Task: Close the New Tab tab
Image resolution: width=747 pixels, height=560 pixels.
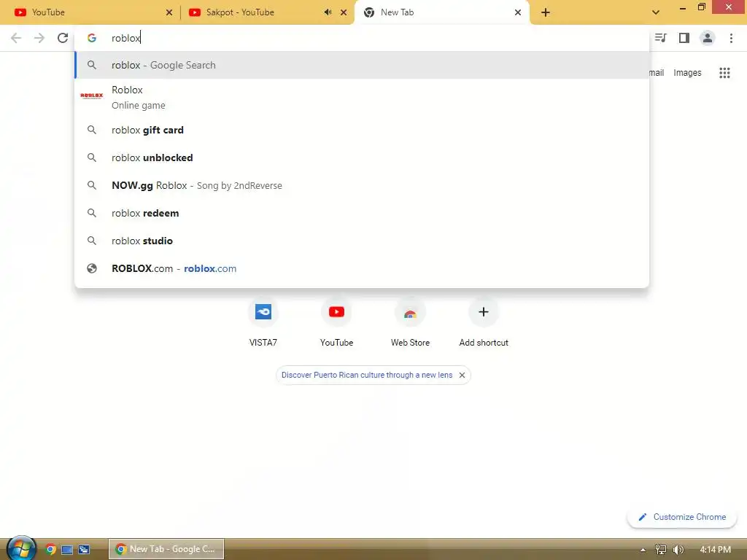Action: (518, 12)
